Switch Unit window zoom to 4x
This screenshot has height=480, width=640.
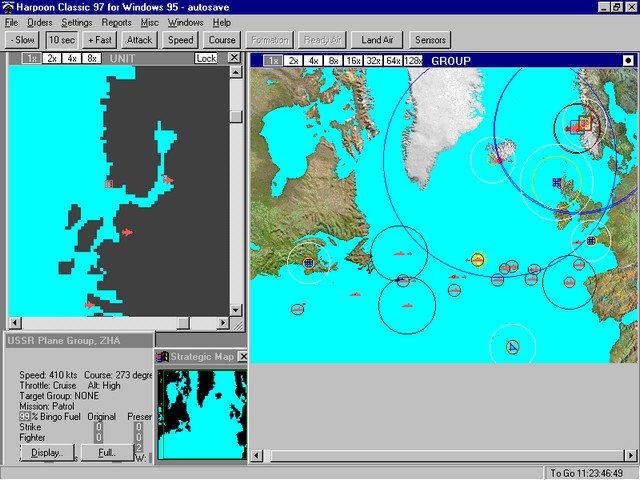[72, 59]
